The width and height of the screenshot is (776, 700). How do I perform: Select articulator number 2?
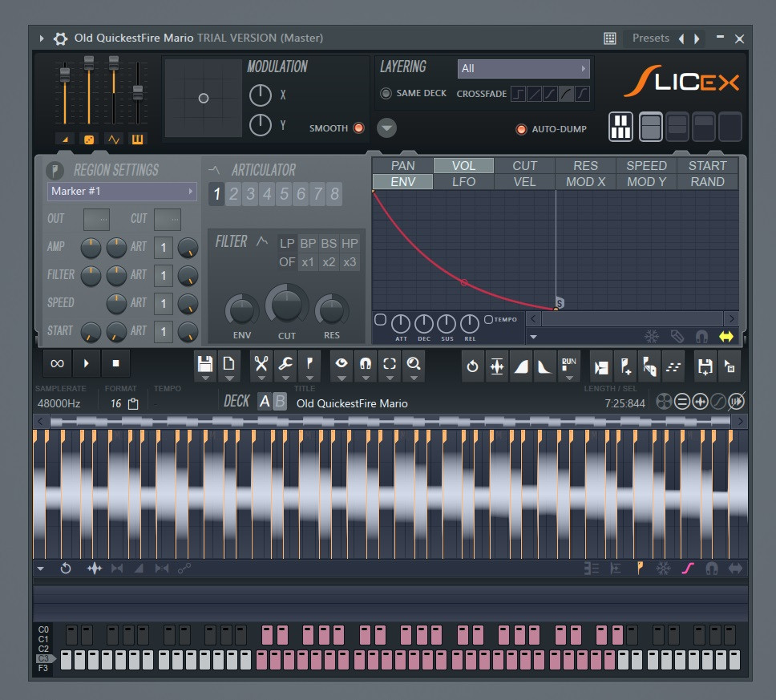click(x=232, y=194)
